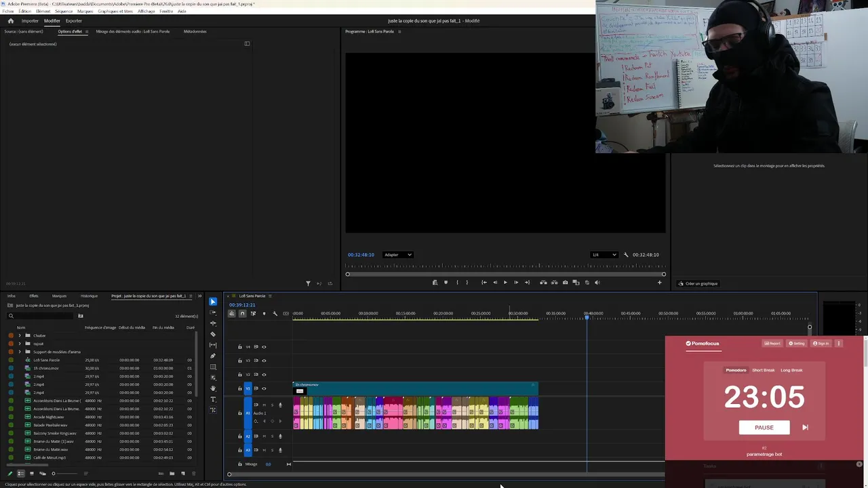Open the Program monitor panel menu

pyautogui.click(x=399, y=31)
